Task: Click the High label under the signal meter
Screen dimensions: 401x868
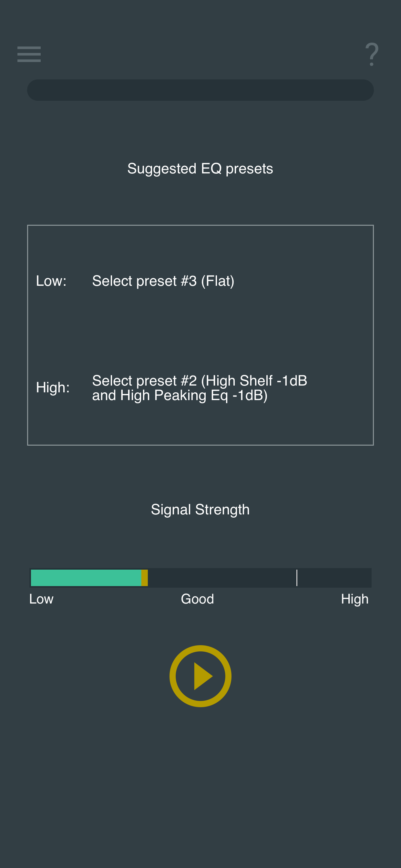Action: tap(355, 599)
